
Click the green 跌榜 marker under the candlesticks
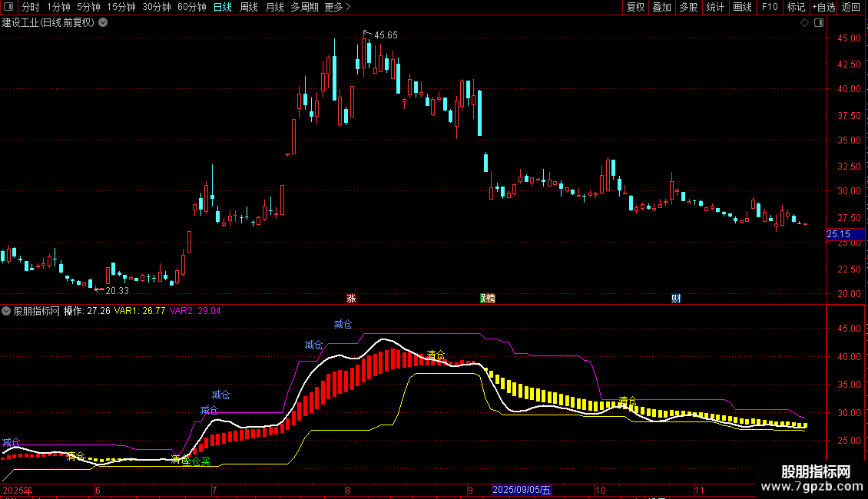pos(488,298)
